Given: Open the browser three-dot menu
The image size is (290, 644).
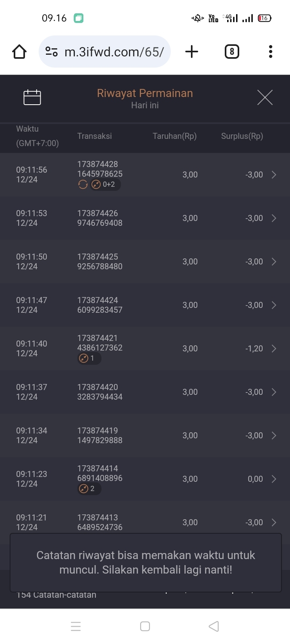Looking at the screenshot, I should click(271, 52).
